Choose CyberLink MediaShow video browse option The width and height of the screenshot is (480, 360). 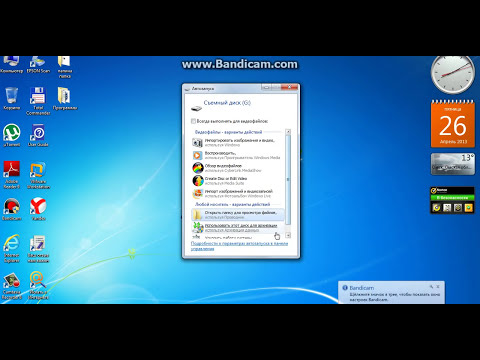(238, 168)
